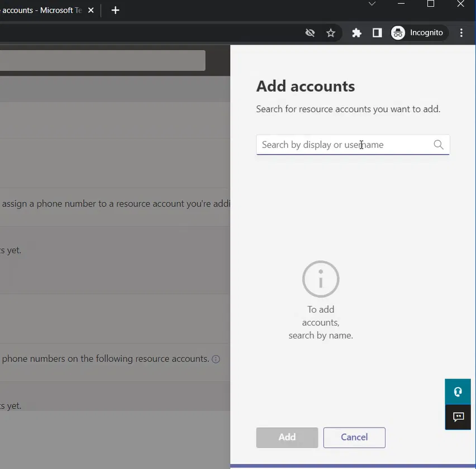
Task: Toggle the browser side panel icon
Action: tap(377, 33)
